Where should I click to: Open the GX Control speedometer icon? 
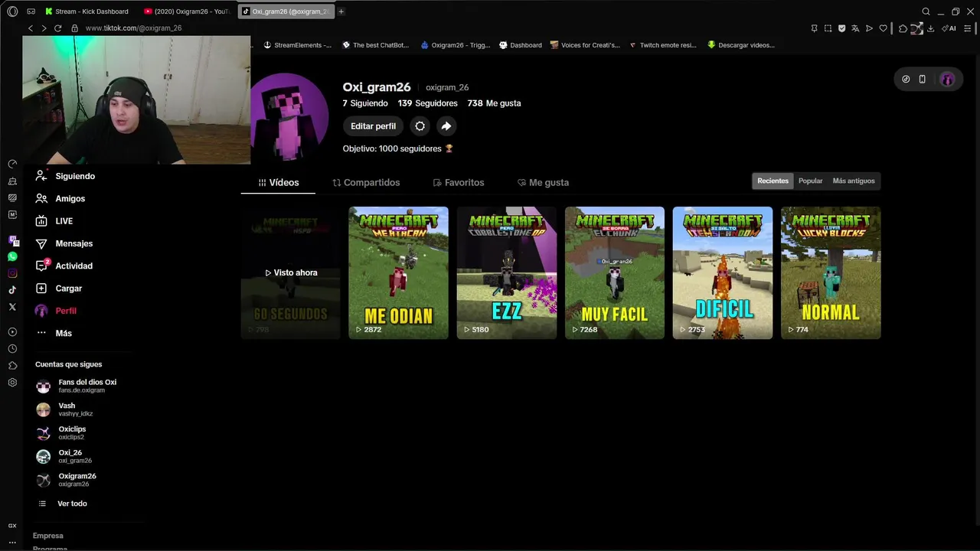[12, 165]
